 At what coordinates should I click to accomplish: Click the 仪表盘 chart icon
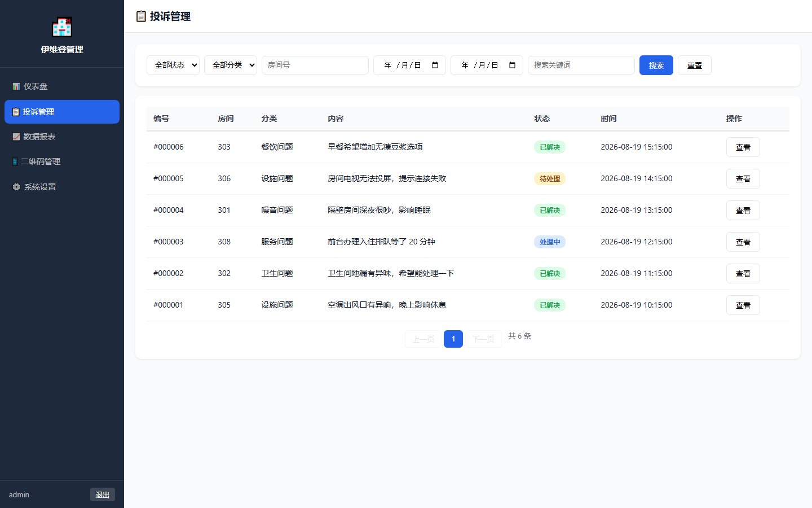click(16, 86)
